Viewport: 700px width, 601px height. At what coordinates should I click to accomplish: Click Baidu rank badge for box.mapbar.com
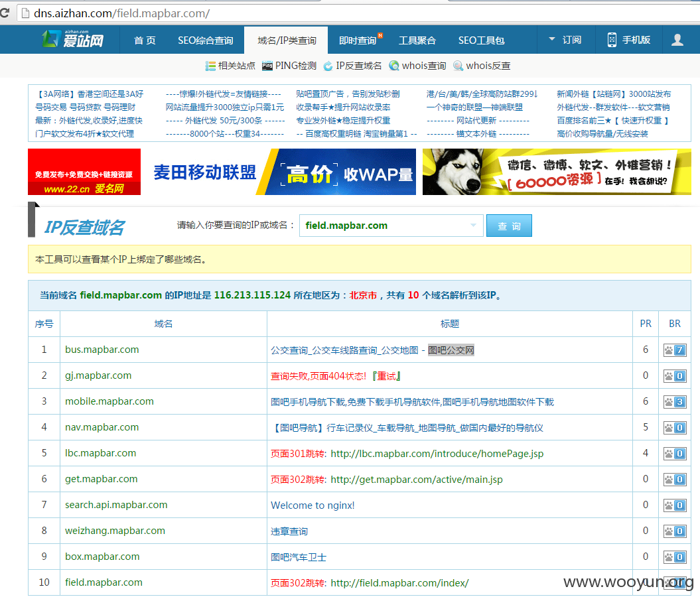tap(675, 557)
